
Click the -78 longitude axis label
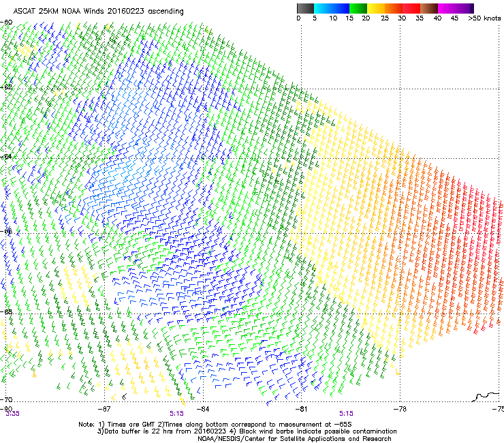400,409
